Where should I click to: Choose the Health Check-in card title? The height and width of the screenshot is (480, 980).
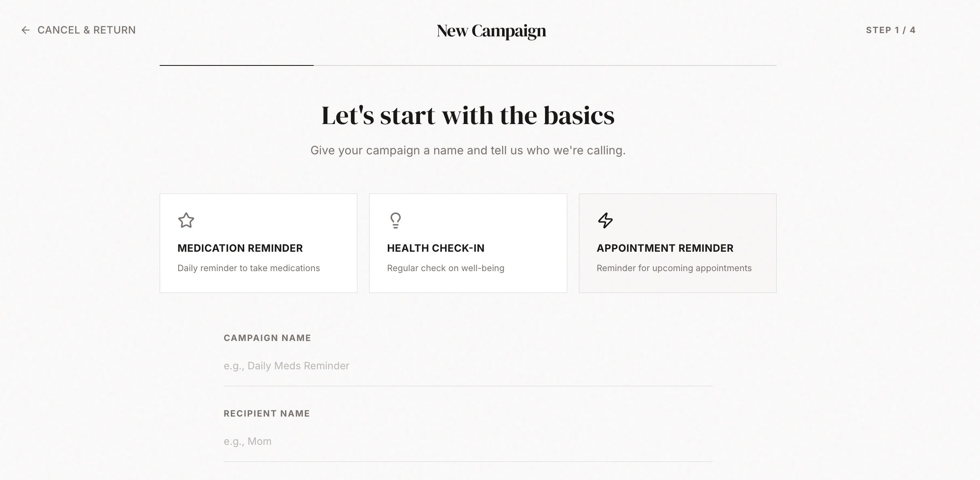[x=435, y=248]
